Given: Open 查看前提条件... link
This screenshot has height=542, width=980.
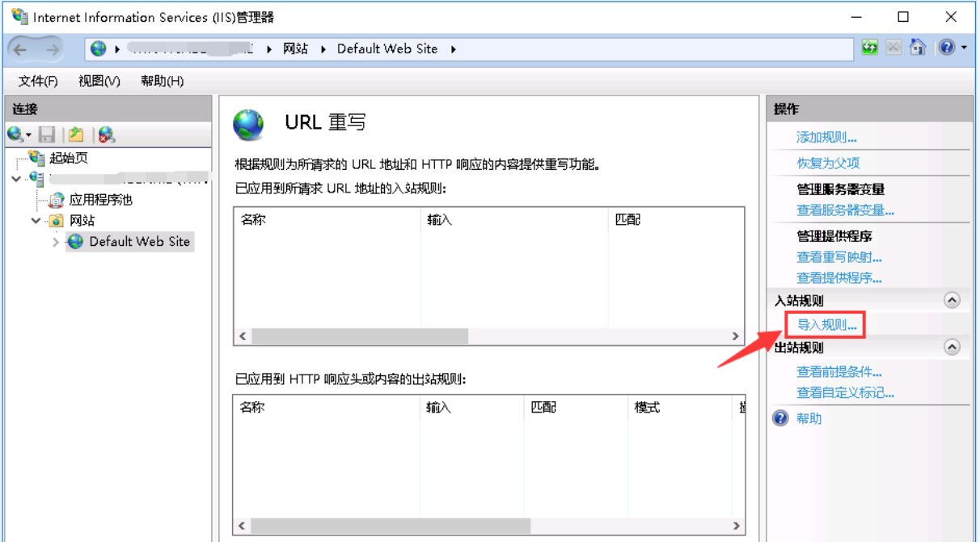Looking at the screenshot, I should [838, 372].
